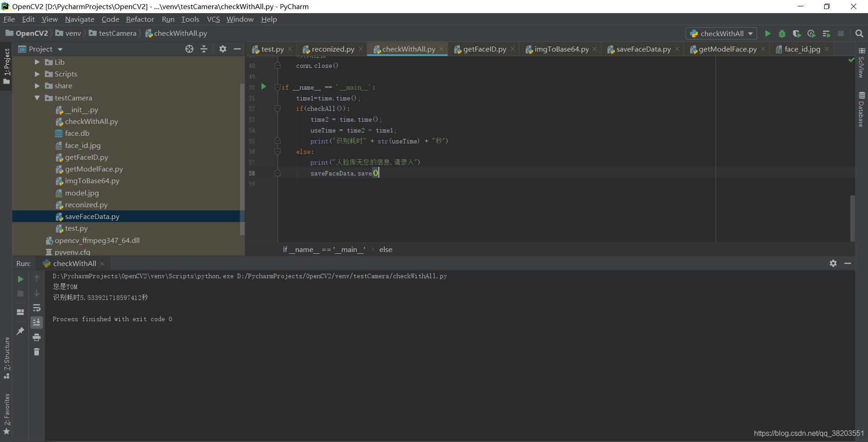Click the venv breadcrumb

pos(68,33)
